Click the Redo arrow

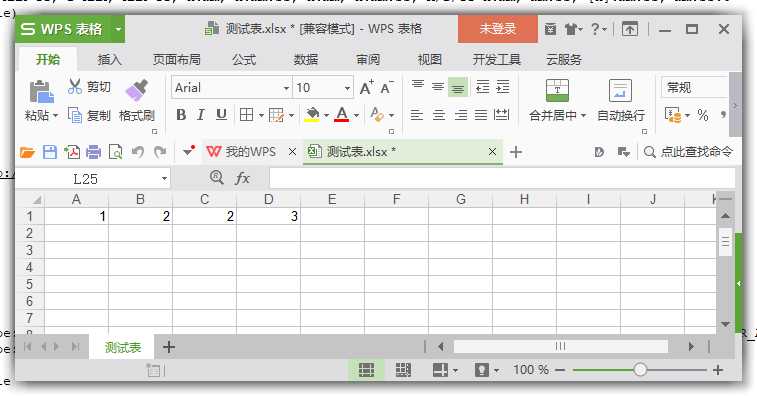pos(160,153)
